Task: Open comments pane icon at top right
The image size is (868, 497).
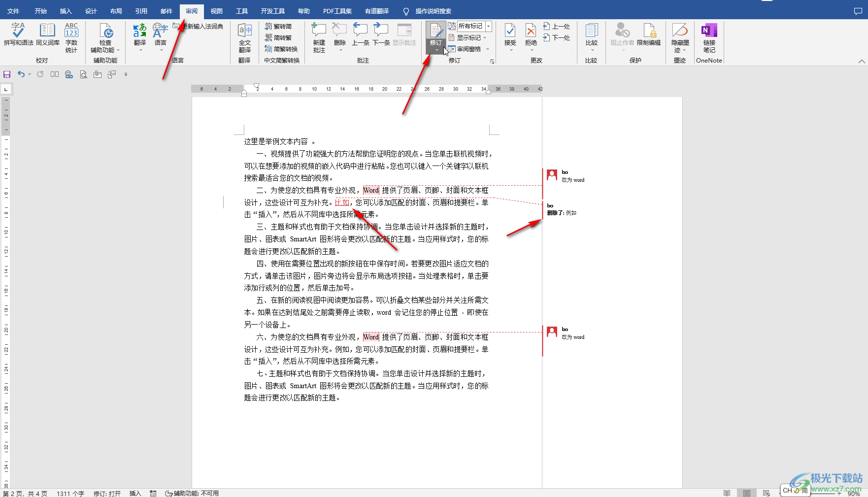Action: pos(858,11)
